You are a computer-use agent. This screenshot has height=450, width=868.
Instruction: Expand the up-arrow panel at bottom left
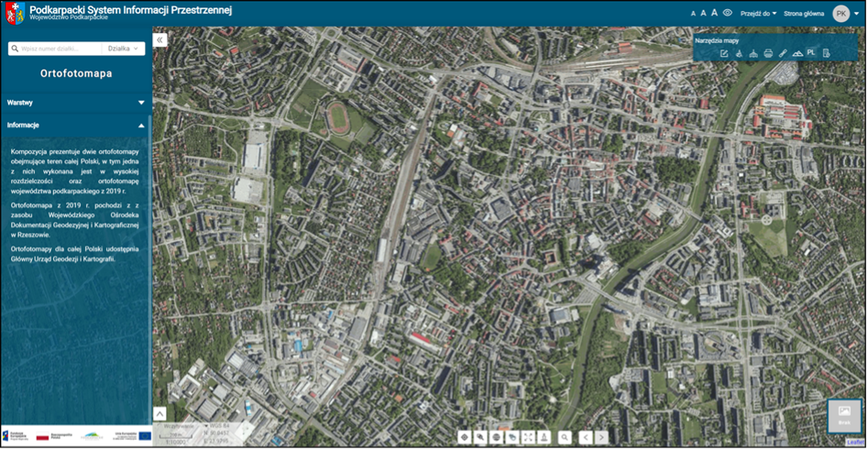pyautogui.click(x=159, y=414)
